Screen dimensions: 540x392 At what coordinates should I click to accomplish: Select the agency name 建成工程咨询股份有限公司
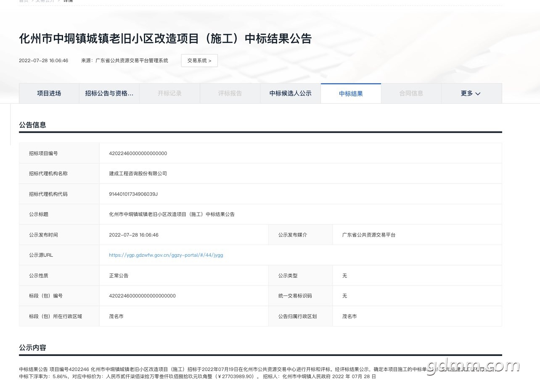pos(138,174)
